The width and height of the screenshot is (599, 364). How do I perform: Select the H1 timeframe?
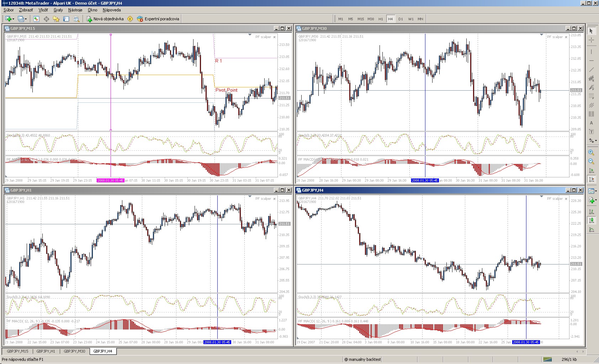point(381,19)
